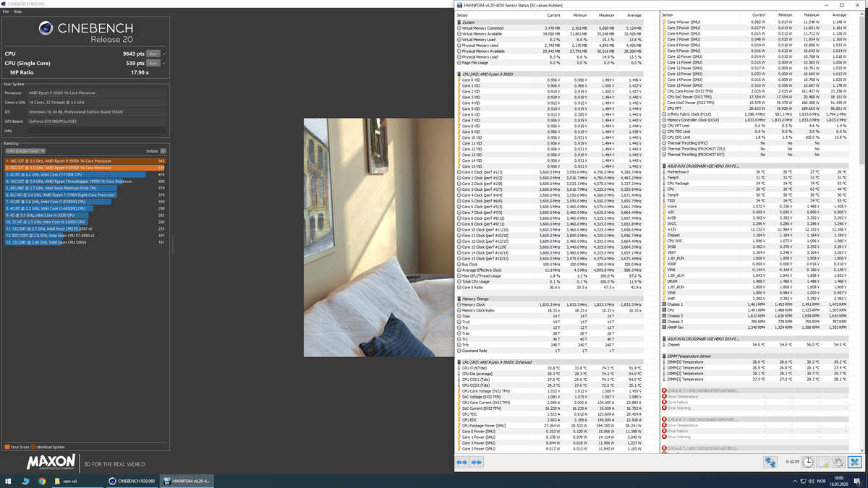Collapse the DIMM Temperature Sensor group
Image resolution: width=868 pixels, height=488 pixels.
click(757, 356)
